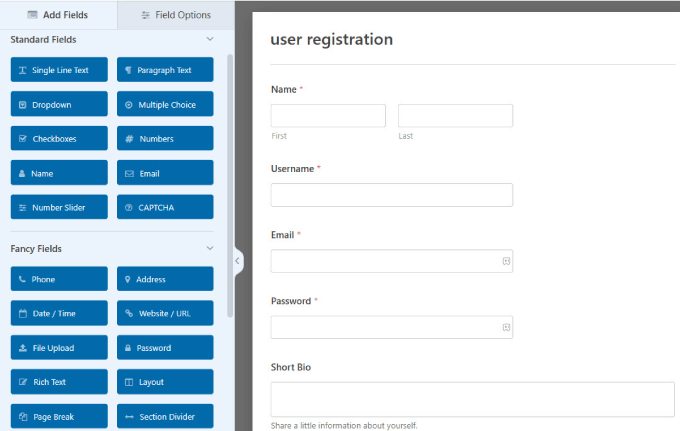This screenshot has height=431, width=680.
Task: Click the File Upload icon
Action: pos(23,348)
